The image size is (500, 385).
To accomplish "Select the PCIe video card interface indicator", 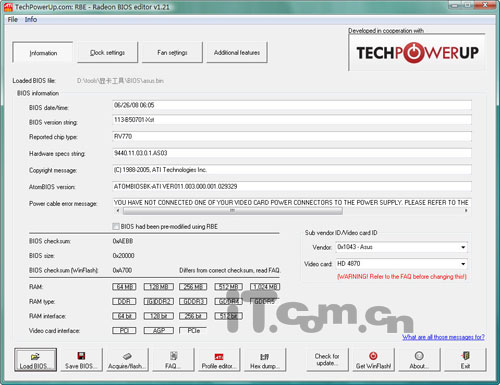I will (x=193, y=331).
